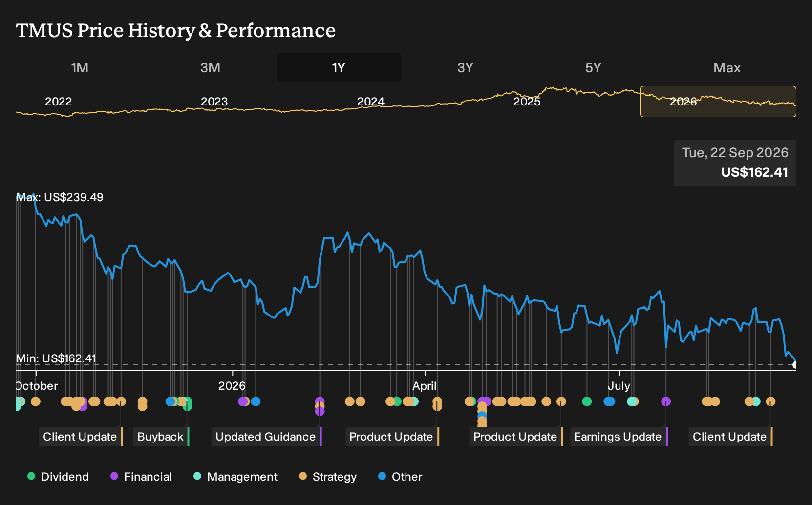Click the green Dividend legend dot

pyautogui.click(x=31, y=476)
